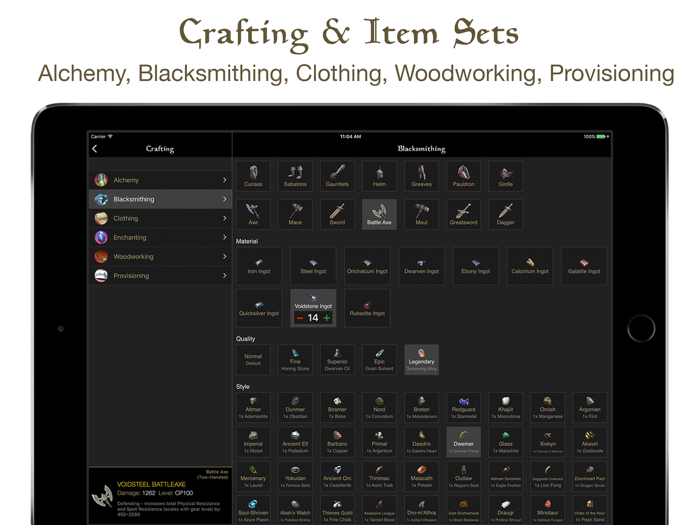Choose the Dunmer Obsidian style
The image size is (700, 525).
click(x=295, y=407)
